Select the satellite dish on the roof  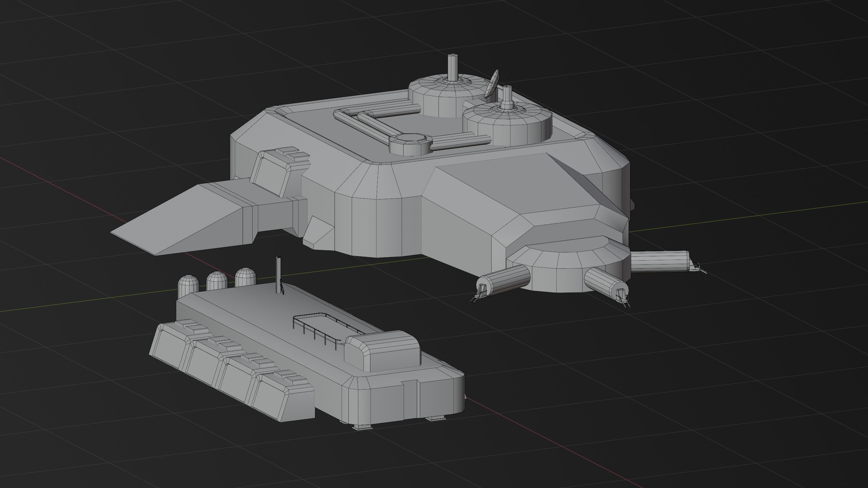(492, 83)
